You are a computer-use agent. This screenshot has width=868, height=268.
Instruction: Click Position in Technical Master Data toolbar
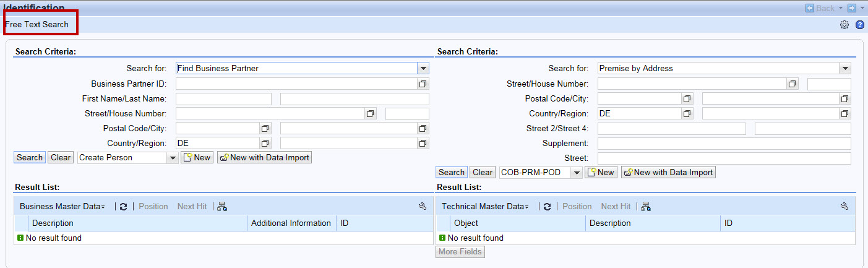[577, 207]
